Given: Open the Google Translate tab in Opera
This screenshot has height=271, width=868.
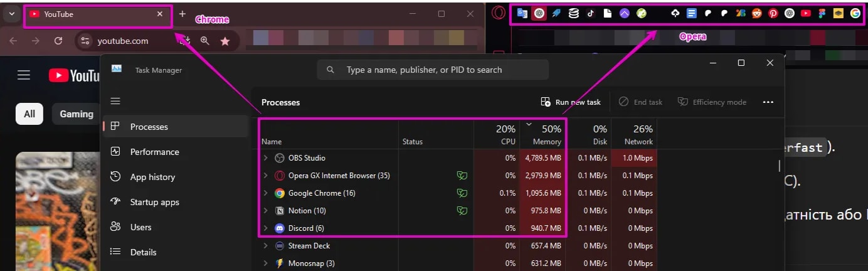Looking at the screenshot, I should (x=522, y=13).
